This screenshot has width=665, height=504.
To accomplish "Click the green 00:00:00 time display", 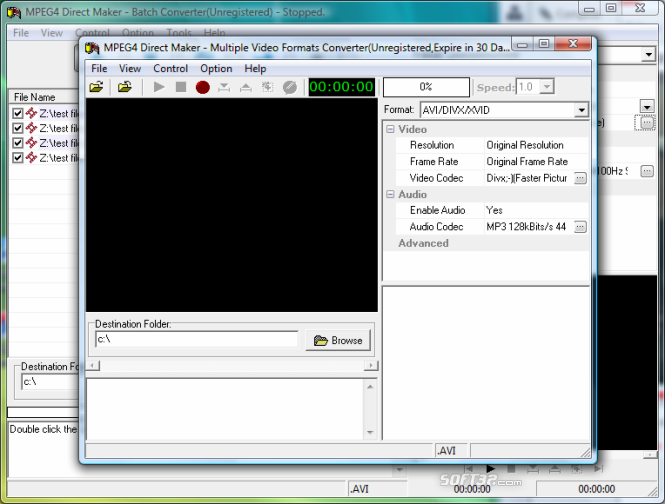I will (341, 87).
